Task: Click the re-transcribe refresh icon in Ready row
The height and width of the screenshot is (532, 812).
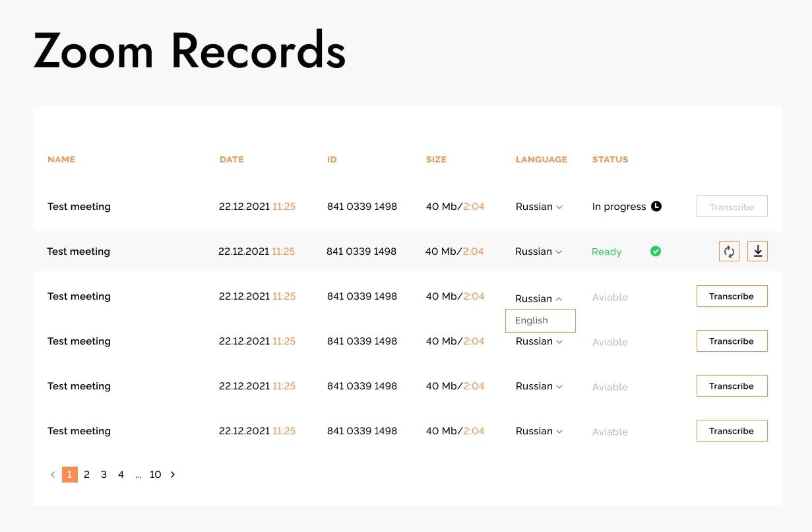Action: click(x=729, y=251)
